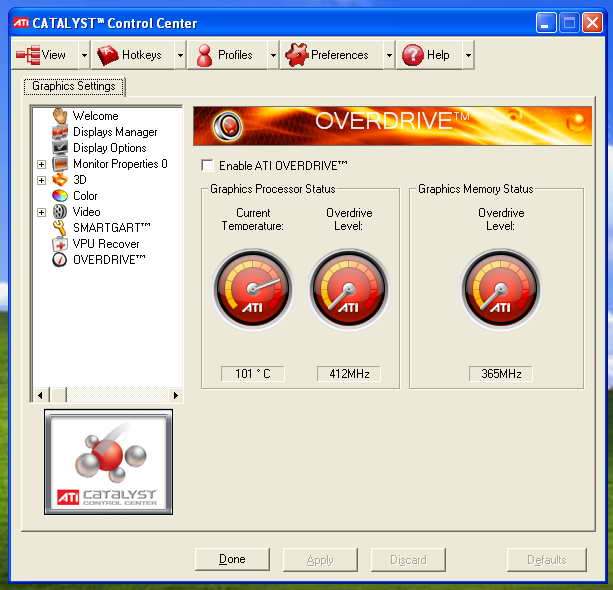This screenshot has width=613, height=590.
Task: Minimize the Catalyst Control Center window
Action: 546,23
